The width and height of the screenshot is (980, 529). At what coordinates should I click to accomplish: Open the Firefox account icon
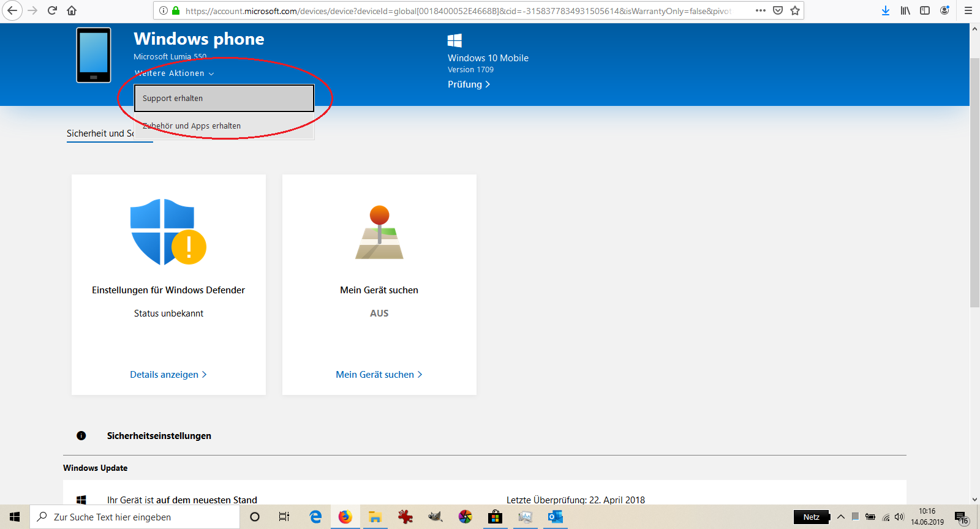click(x=944, y=10)
